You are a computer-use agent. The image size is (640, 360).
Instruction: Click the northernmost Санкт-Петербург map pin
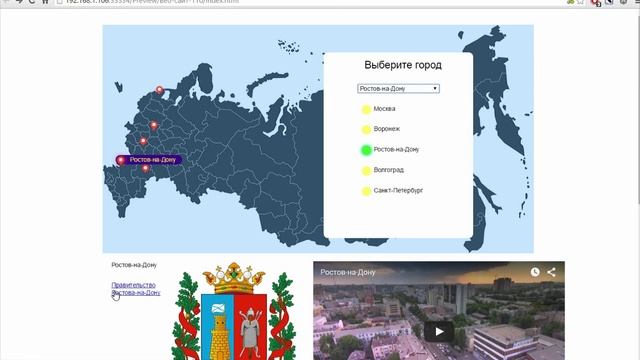pos(160,90)
